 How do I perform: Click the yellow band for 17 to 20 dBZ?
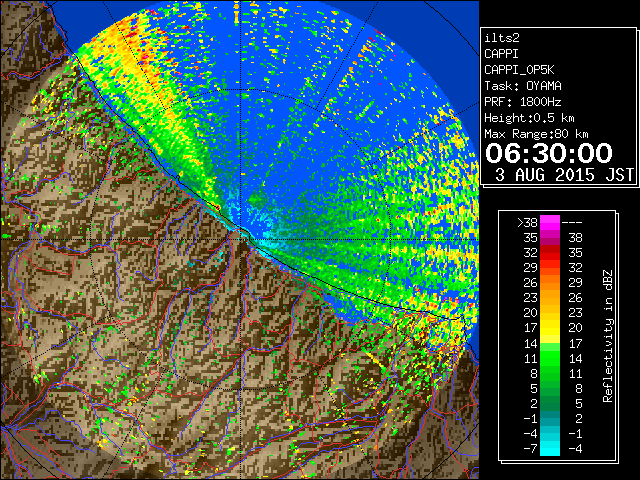tap(550, 328)
